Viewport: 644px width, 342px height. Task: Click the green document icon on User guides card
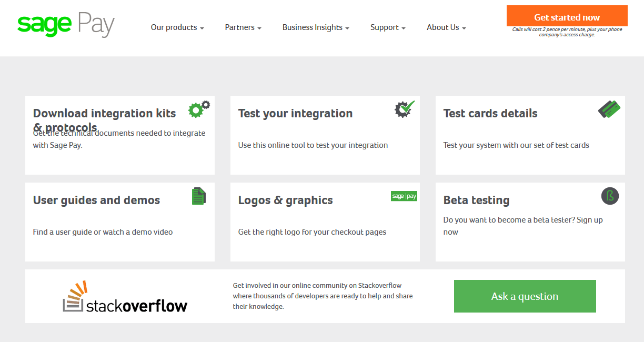click(198, 196)
